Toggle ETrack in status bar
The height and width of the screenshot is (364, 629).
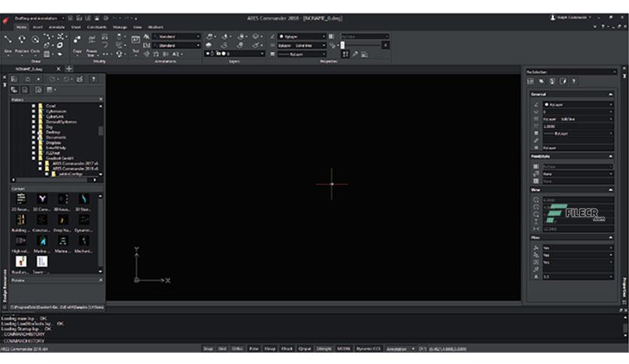287,349
